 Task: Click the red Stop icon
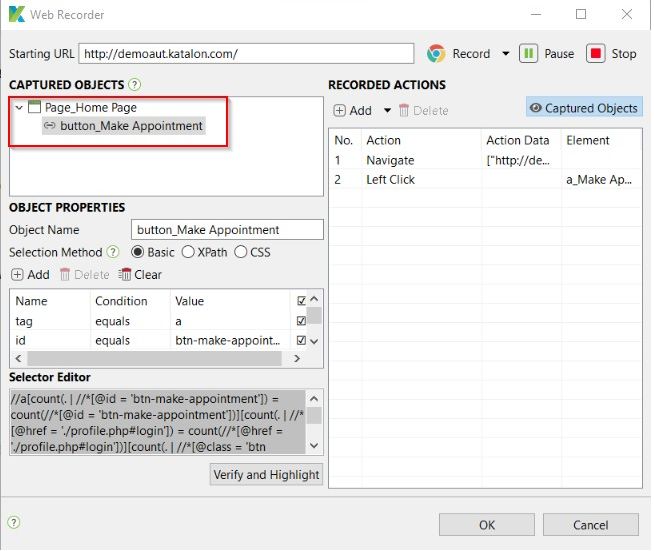[x=595, y=54]
